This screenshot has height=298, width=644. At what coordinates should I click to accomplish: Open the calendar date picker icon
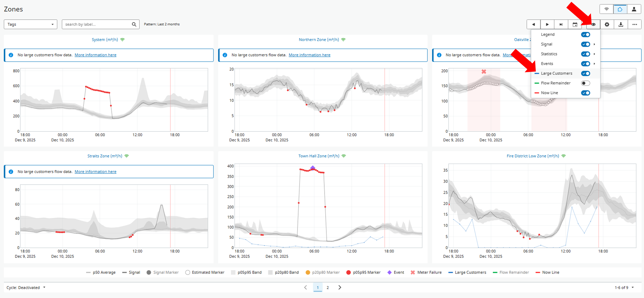[575, 24]
